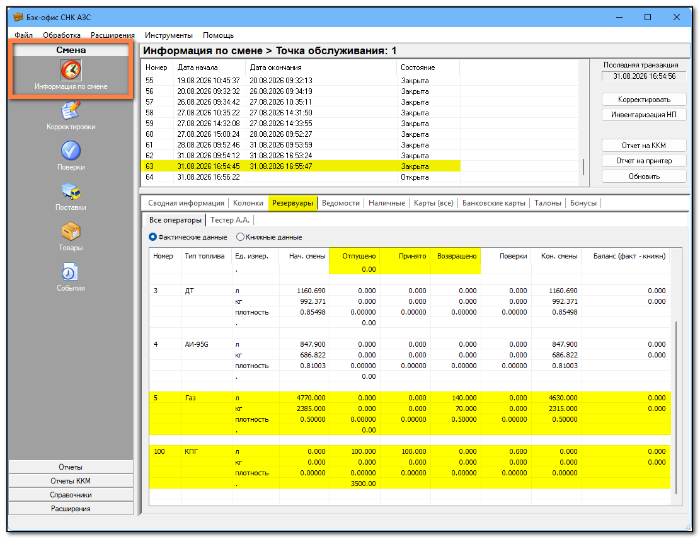This screenshot has width=700, height=539.
Task: Open the Поверки checkmark icon
Action: tap(71, 150)
